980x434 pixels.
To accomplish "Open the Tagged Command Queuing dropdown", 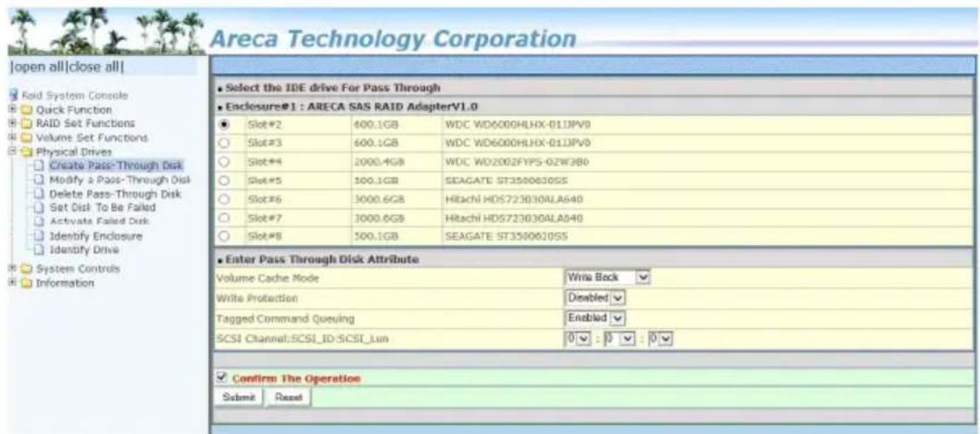I will pyautogui.click(x=594, y=318).
